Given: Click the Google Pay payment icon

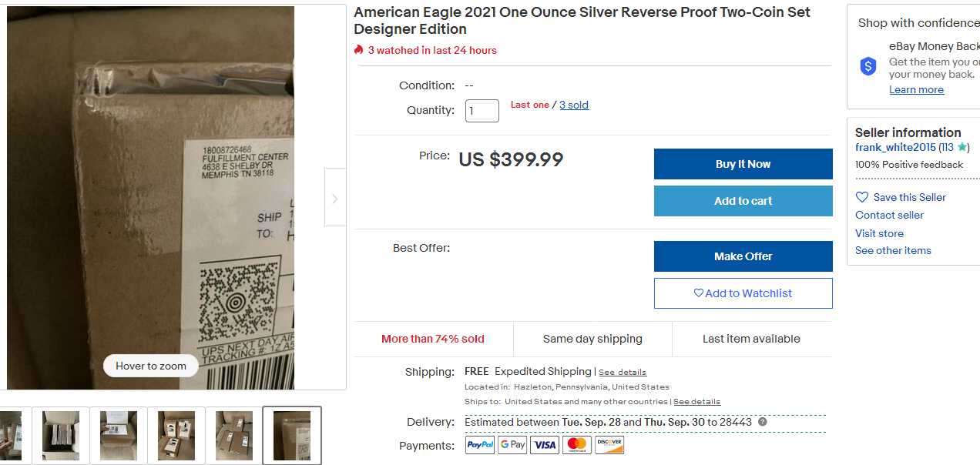Looking at the screenshot, I should (512, 445).
